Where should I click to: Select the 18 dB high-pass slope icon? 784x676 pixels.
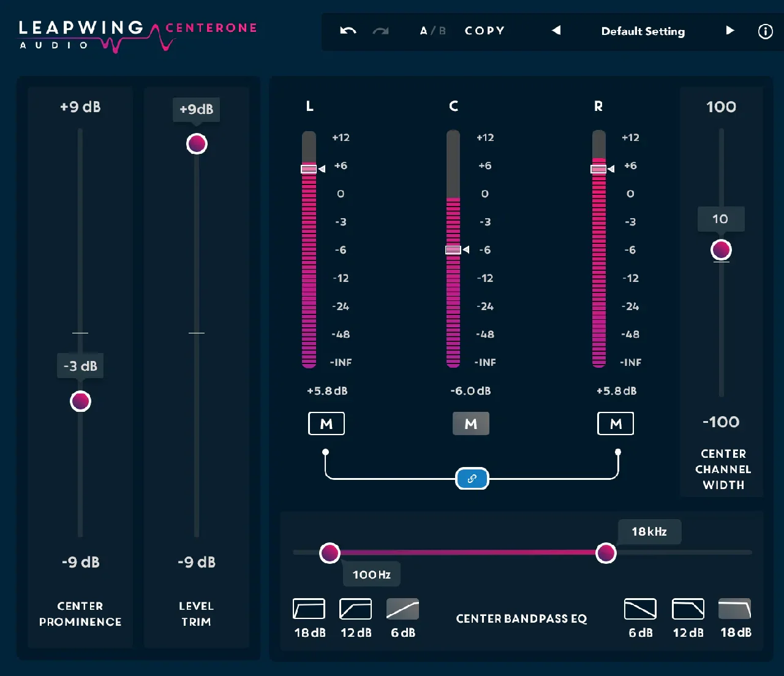309,609
